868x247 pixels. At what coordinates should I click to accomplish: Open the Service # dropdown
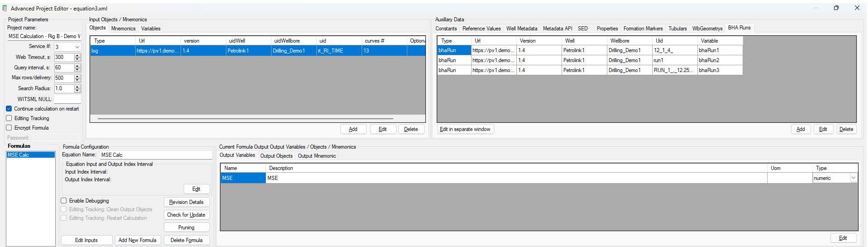point(77,47)
